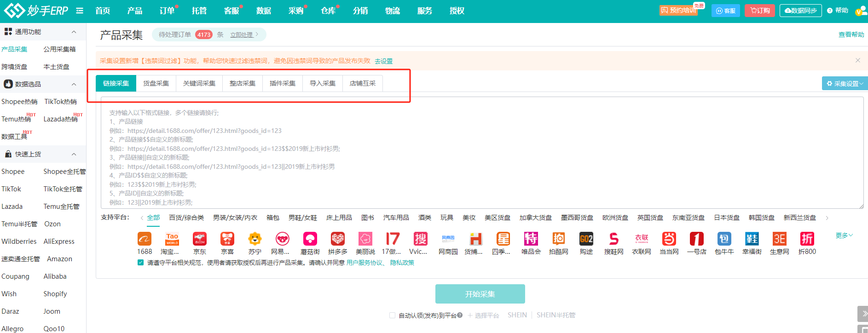Image resolution: width=868 pixels, height=333 pixels.
Task: Click the 1688 platform icon
Action: [144, 239]
